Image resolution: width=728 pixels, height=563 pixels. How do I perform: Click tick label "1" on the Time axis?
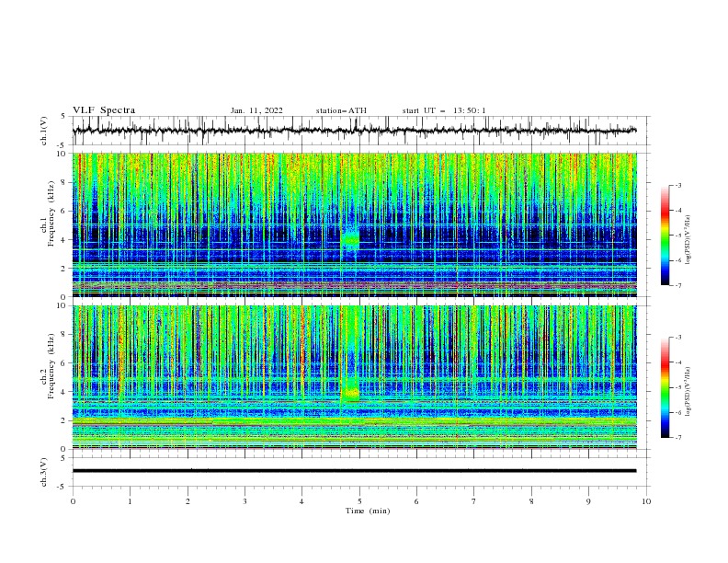pyautogui.click(x=130, y=501)
